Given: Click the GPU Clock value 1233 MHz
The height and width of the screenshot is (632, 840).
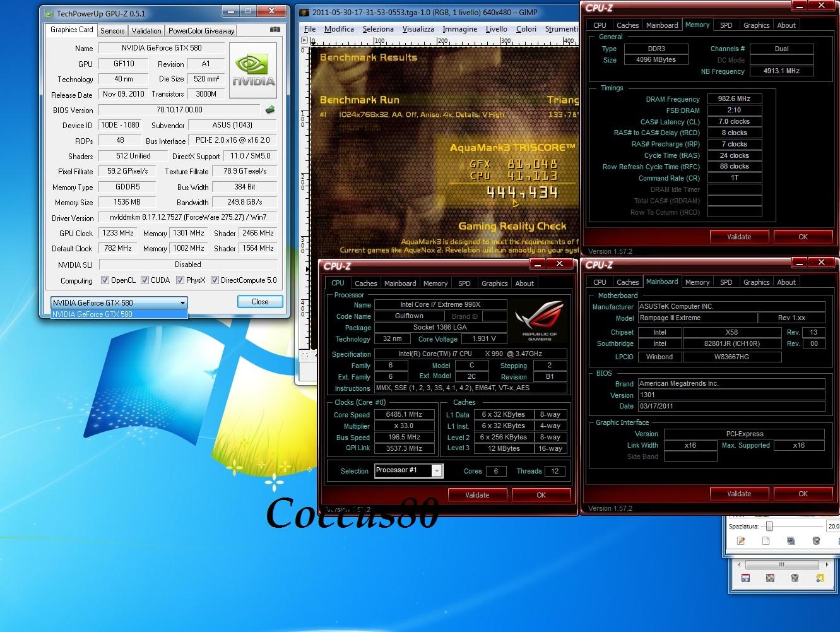Looking at the screenshot, I should (118, 233).
